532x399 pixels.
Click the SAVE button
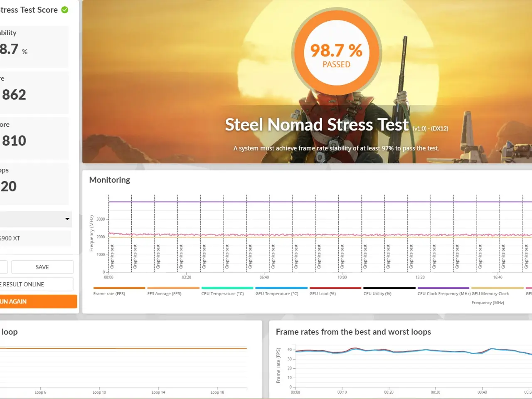click(x=42, y=267)
